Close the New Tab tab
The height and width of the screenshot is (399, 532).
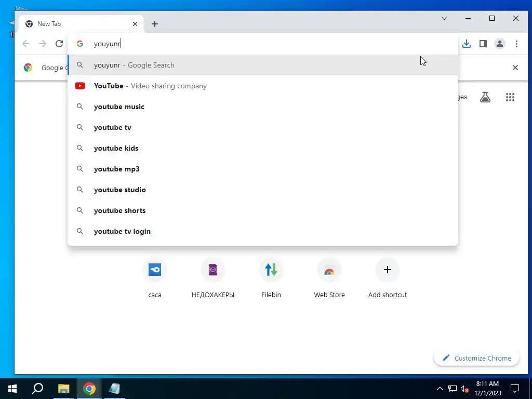click(135, 24)
